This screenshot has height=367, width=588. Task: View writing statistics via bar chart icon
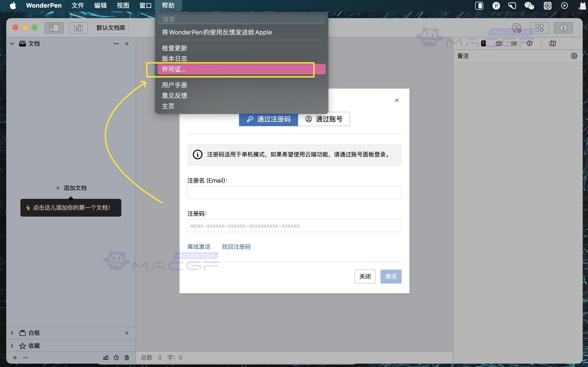(x=105, y=358)
